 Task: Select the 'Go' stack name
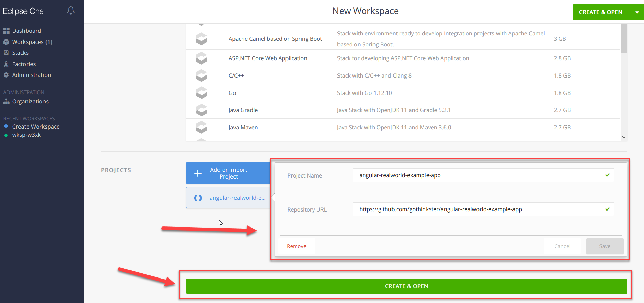pos(232,93)
